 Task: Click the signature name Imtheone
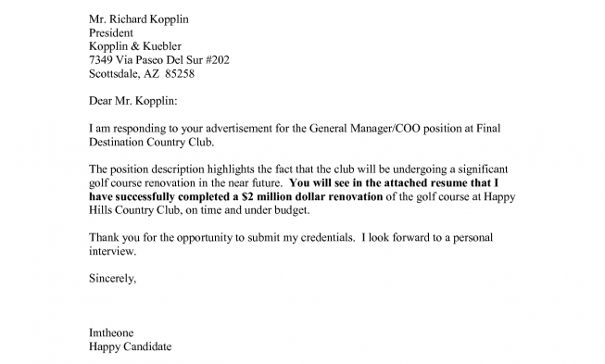pos(111,333)
